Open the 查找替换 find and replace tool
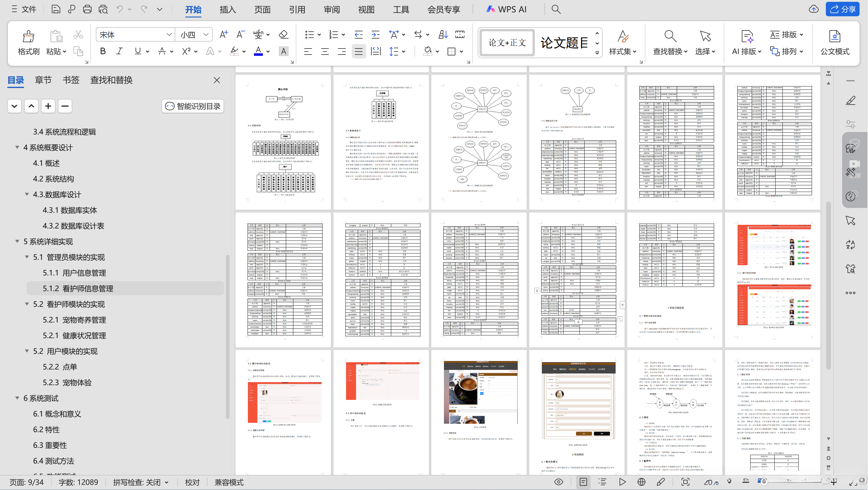The width and height of the screenshot is (868, 490). coord(669,43)
